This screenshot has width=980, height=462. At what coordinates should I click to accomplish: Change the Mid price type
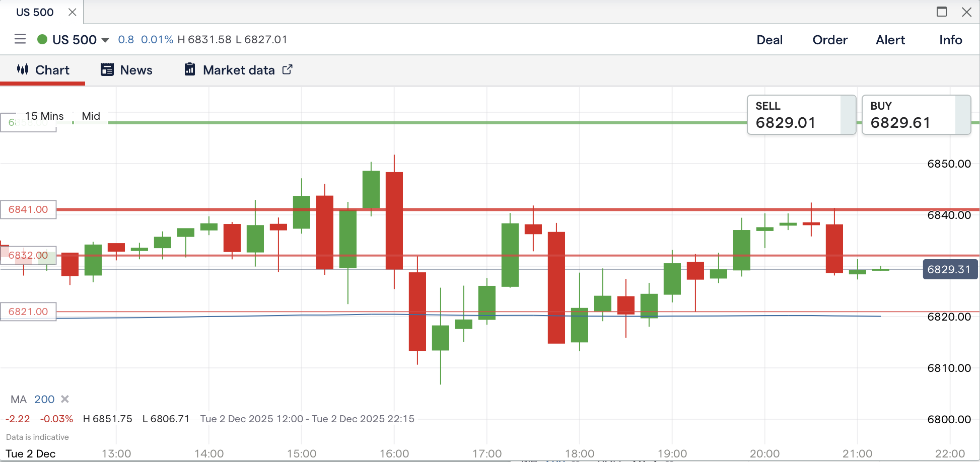click(x=91, y=116)
